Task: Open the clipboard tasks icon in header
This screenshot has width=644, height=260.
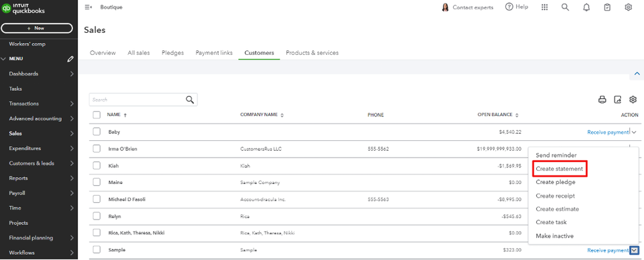Action: pos(607,7)
